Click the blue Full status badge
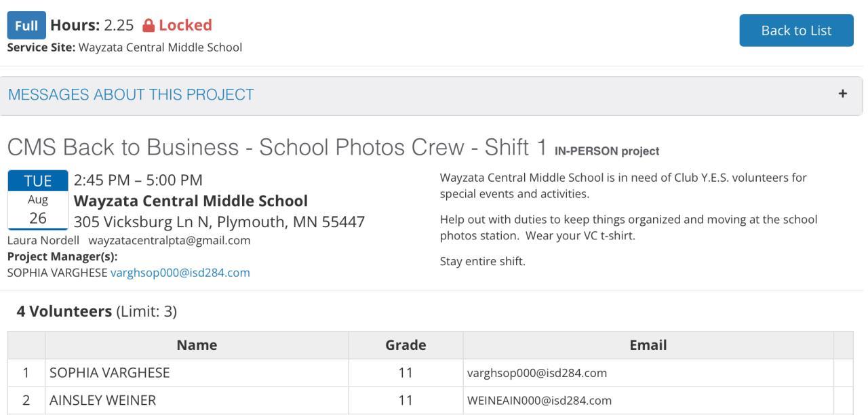Screen dimensions: 868x415 click(26, 26)
